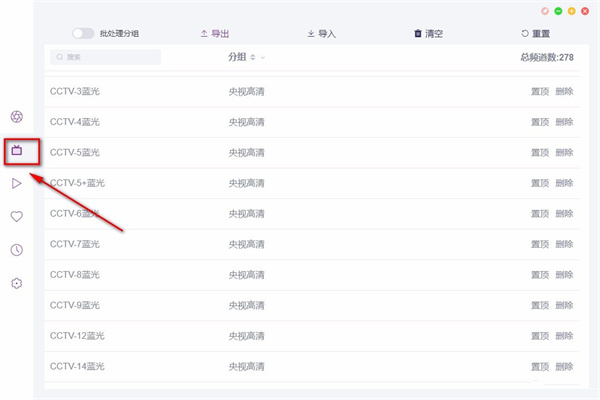Open history via the clock icon
This screenshot has height=400, width=600.
pos(17,250)
